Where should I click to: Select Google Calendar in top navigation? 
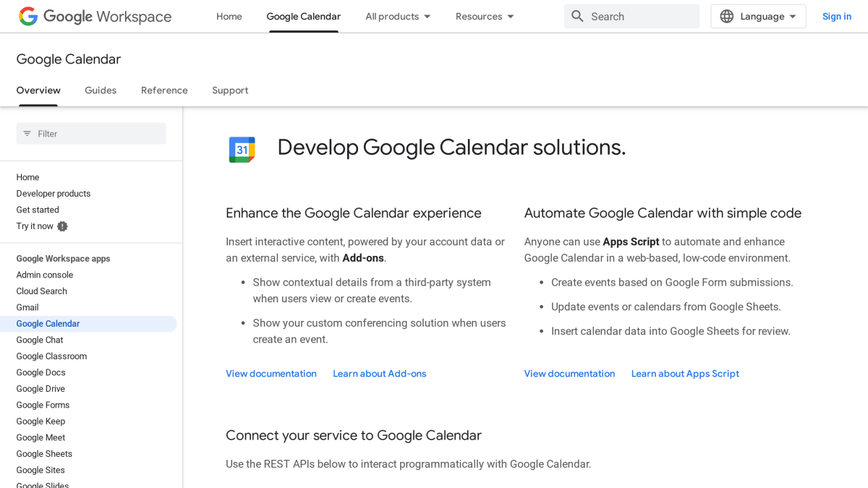(304, 16)
